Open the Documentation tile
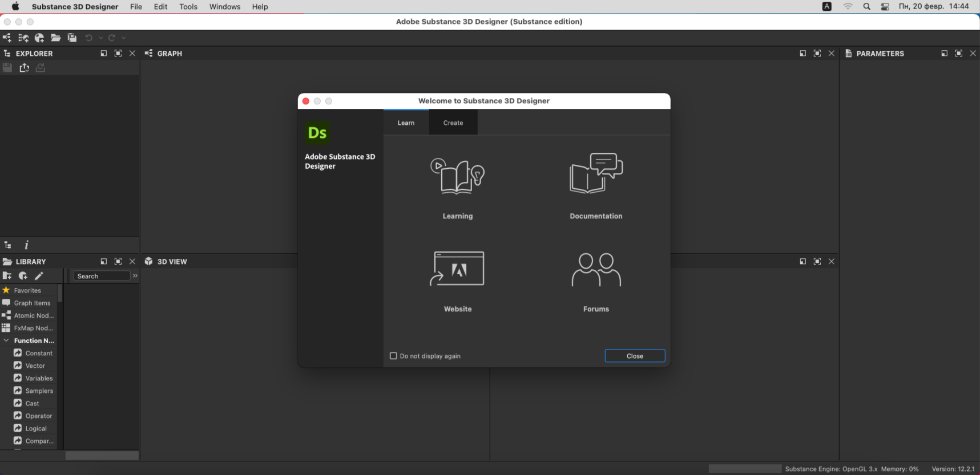This screenshot has height=475, width=980. pos(596,186)
